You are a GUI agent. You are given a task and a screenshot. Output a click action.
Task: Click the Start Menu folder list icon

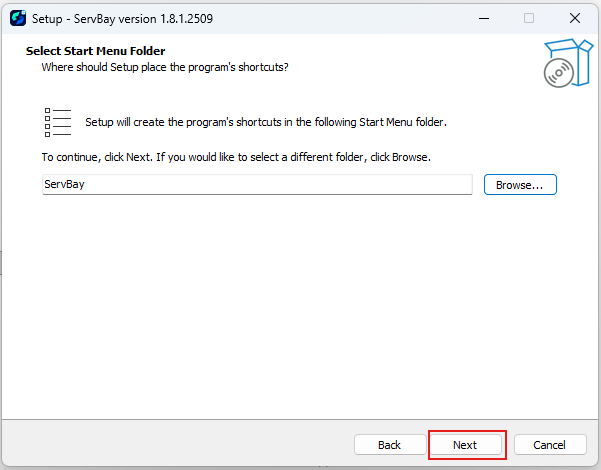pos(58,122)
